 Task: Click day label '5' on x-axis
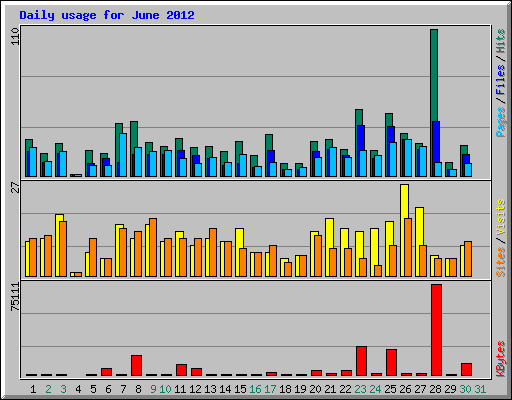pyautogui.click(x=93, y=389)
